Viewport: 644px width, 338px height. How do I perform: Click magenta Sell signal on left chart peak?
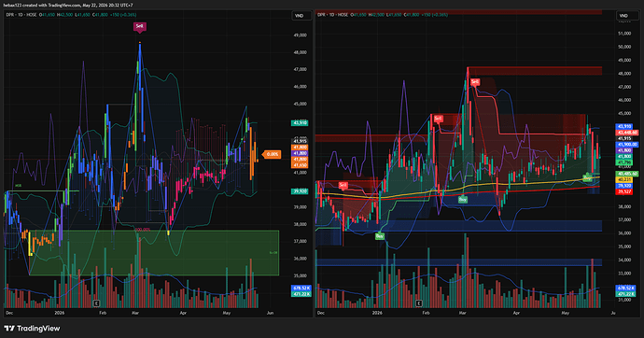[x=140, y=26]
